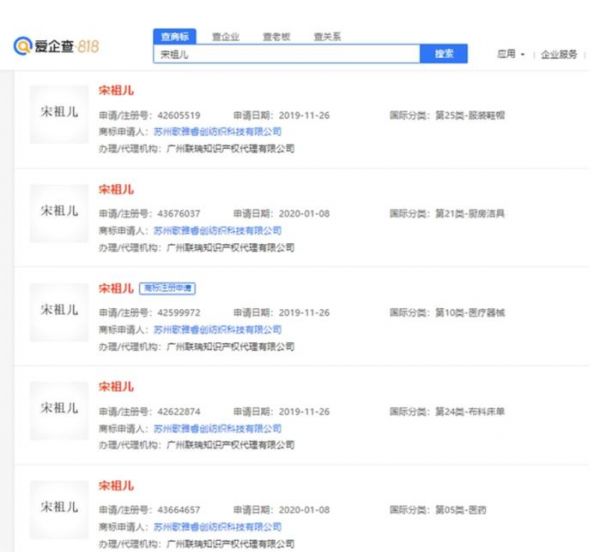Image resolution: width=600 pixels, height=552 pixels.
Task: Select registration number text 42605519
Action: click(179, 115)
